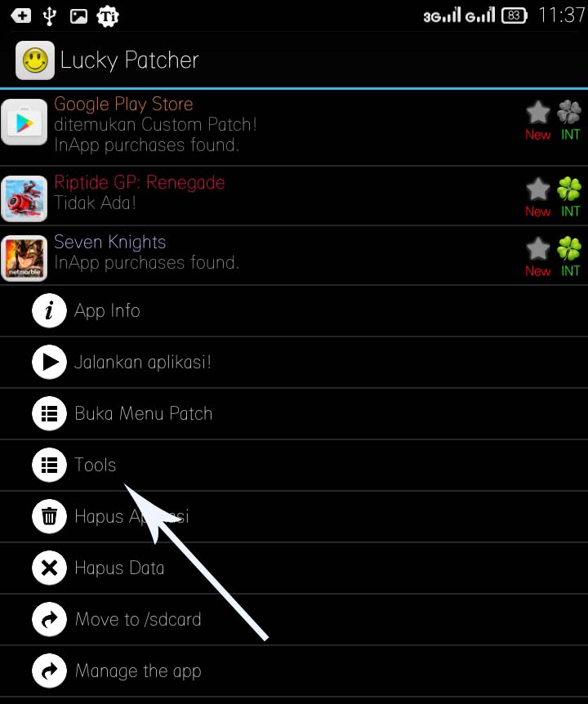Tap the Titanium Backup status bar icon
Viewport: 588px width, 704px height.
(x=108, y=16)
